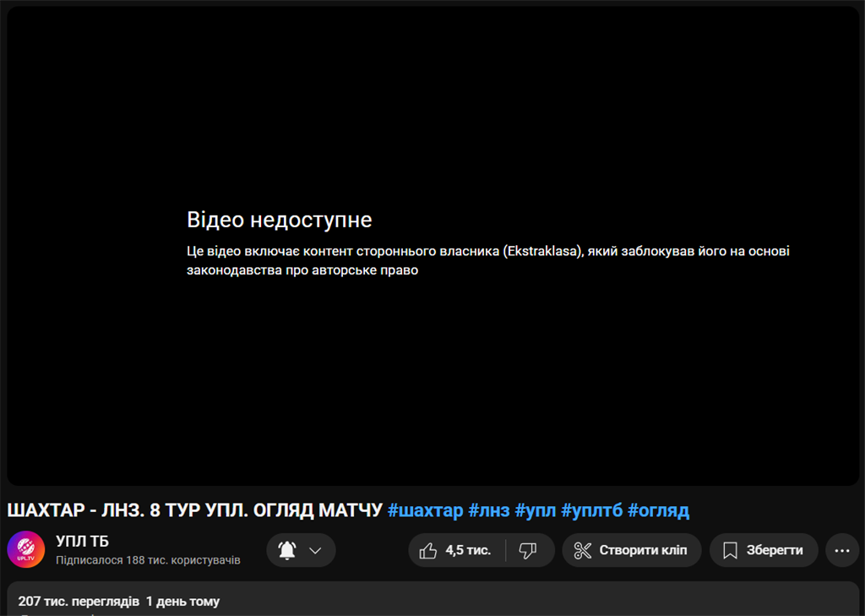This screenshot has width=865, height=616.
Task: Expand the subscription options chevron
Action: tap(316, 551)
